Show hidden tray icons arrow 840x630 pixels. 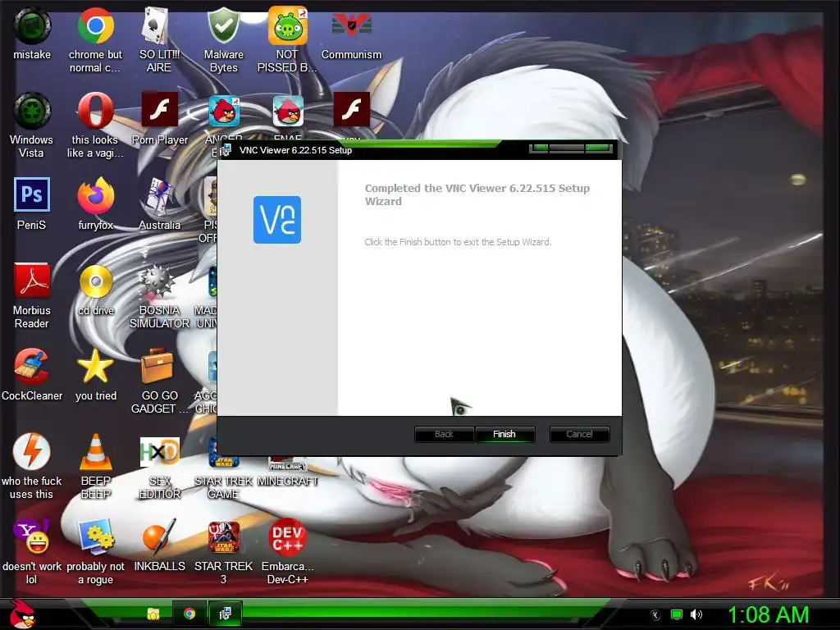tap(655, 615)
